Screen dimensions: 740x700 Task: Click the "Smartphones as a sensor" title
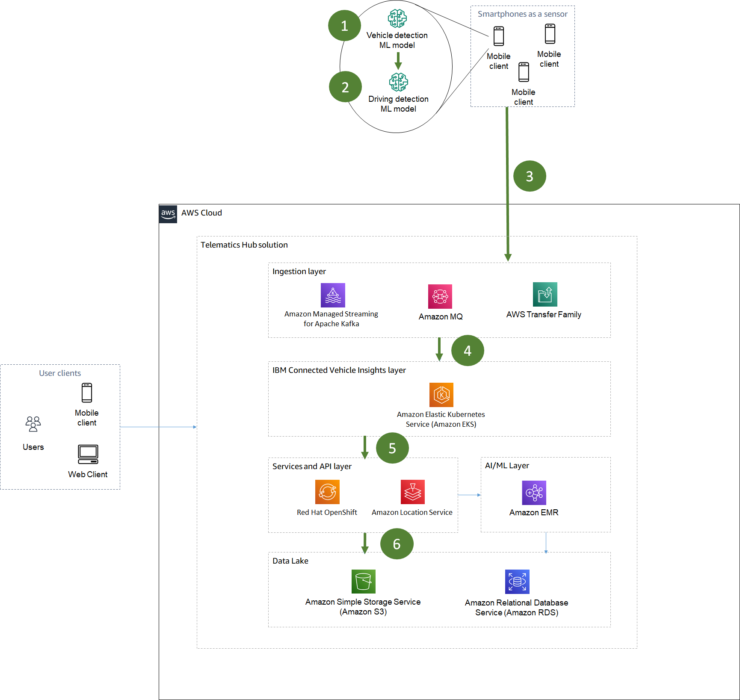(523, 14)
